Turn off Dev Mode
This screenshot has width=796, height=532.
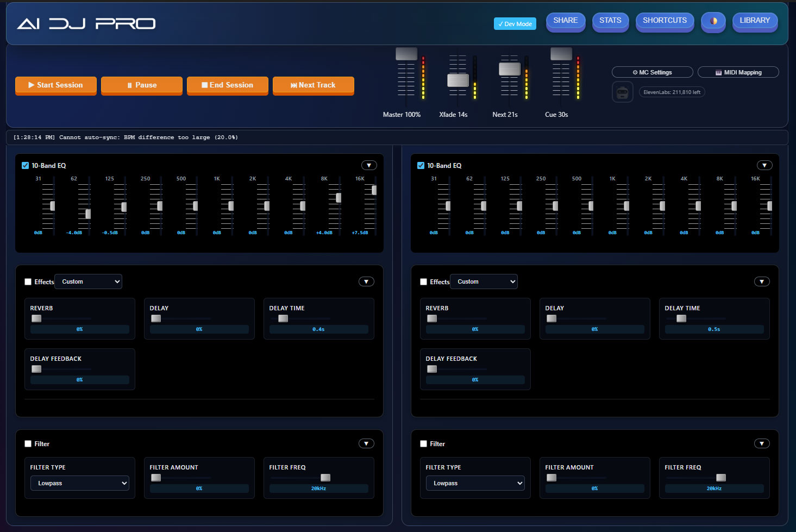(x=515, y=24)
